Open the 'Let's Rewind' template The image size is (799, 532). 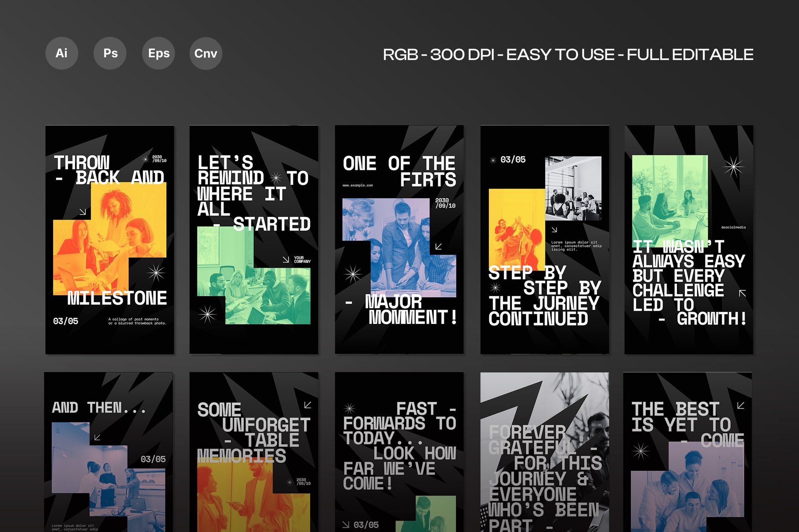pos(254,240)
